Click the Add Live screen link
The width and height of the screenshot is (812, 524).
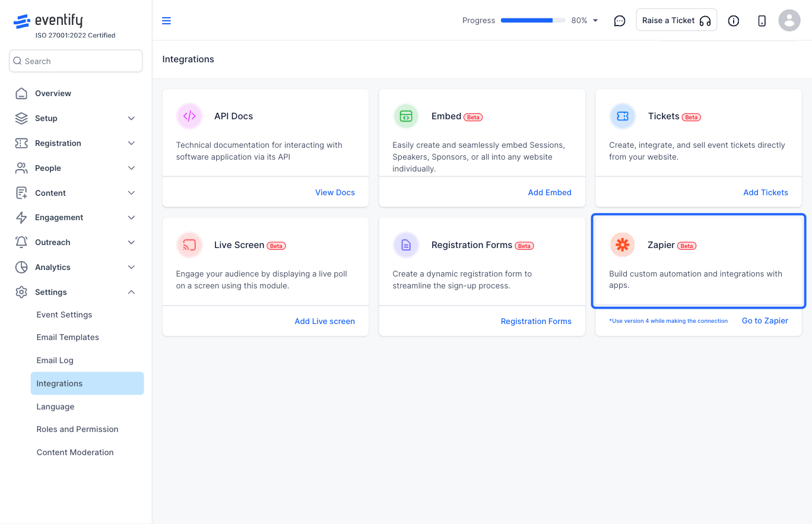click(x=325, y=321)
